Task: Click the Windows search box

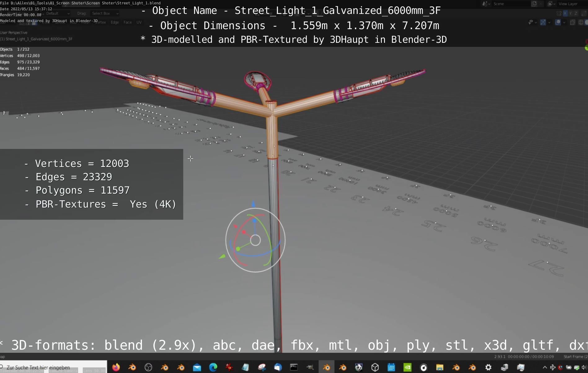Action: [53, 367]
